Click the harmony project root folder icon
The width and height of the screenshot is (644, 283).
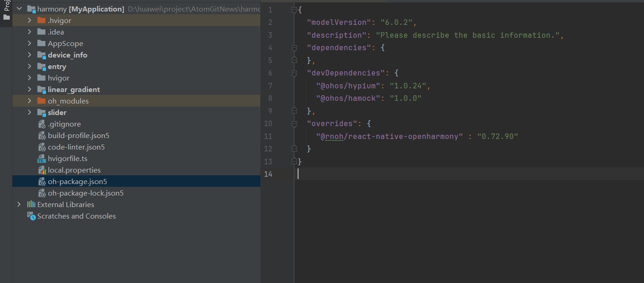click(x=31, y=9)
